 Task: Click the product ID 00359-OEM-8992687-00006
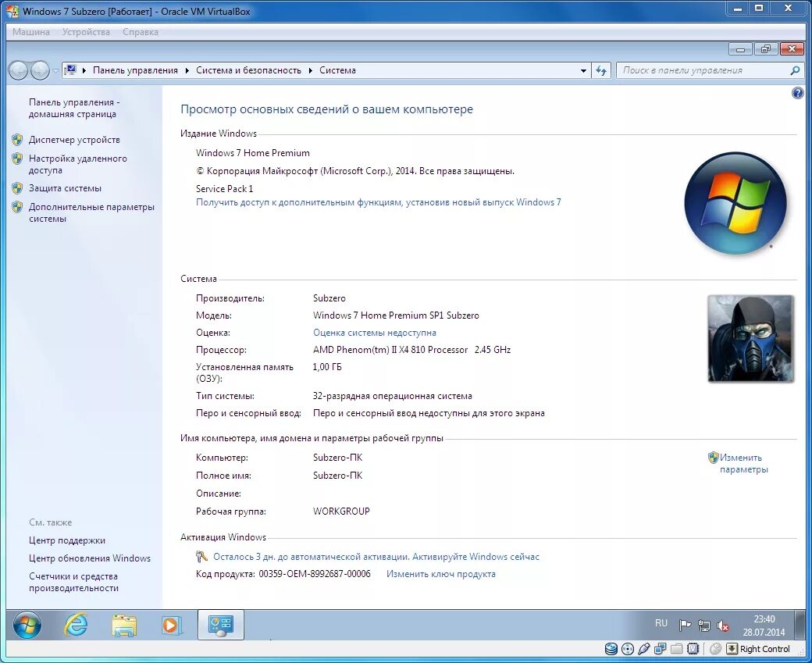click(x=315, y=574)
